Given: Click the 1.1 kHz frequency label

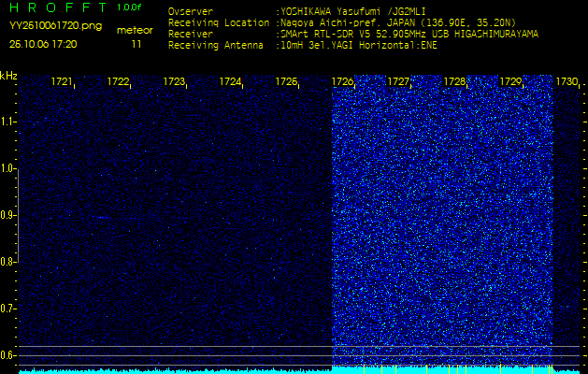Looking at the screenshot, I should 7,122.
